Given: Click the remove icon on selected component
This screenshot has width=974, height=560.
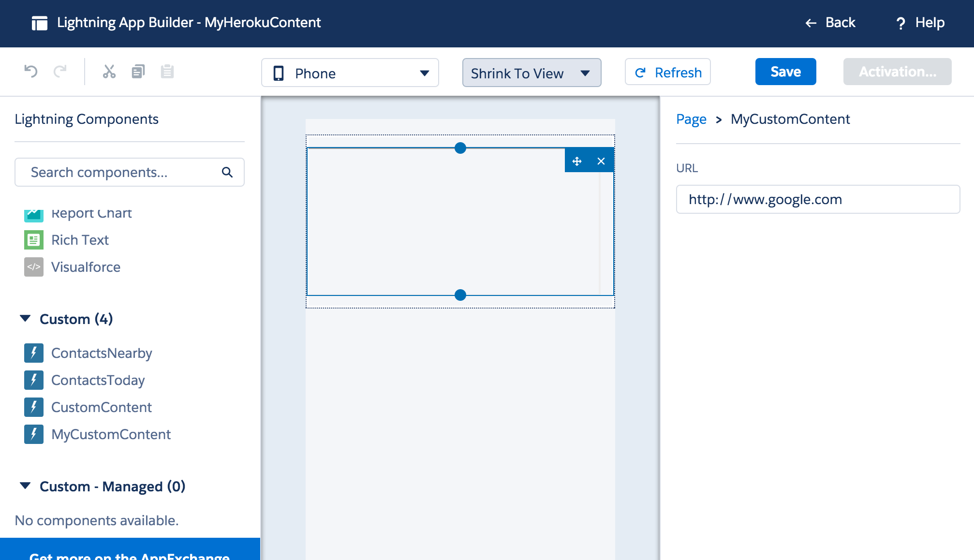Looking at the screenshot, I should (601, 161).
